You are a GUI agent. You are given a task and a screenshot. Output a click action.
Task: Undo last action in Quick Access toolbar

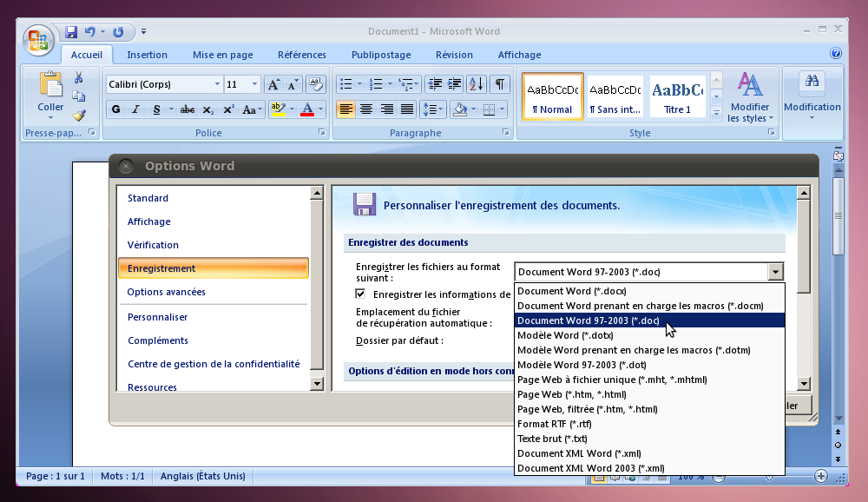pyautogui.click(x=89, y=32)
